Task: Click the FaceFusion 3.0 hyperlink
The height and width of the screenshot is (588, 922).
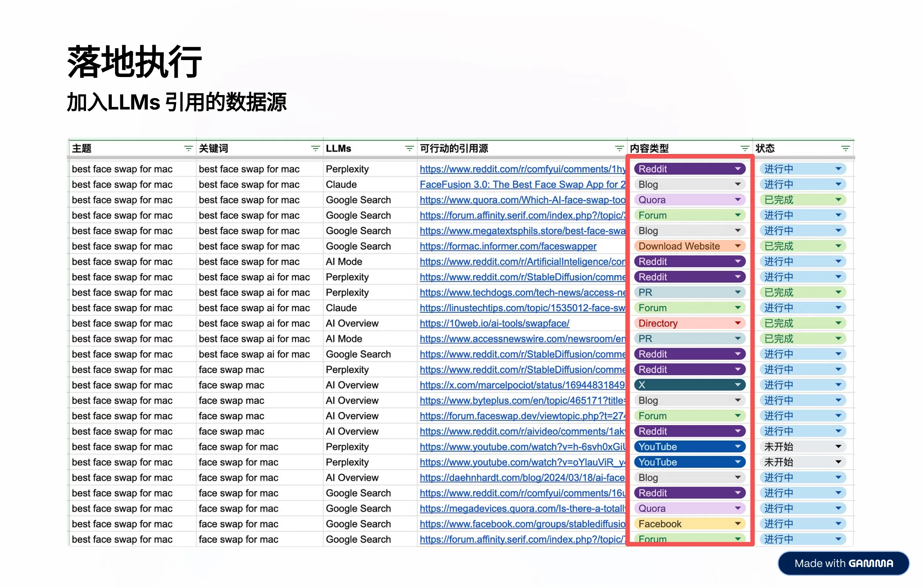Action: [x=521, y=184]
